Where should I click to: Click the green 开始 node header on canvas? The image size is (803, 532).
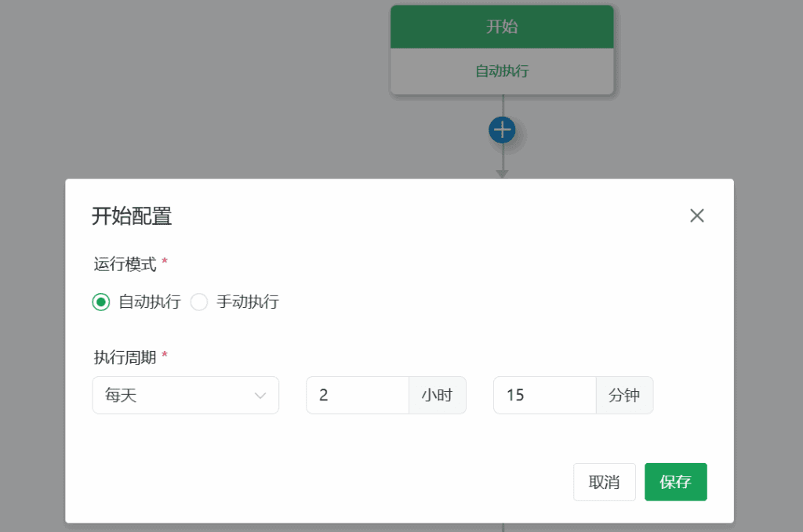pos(502,26)
